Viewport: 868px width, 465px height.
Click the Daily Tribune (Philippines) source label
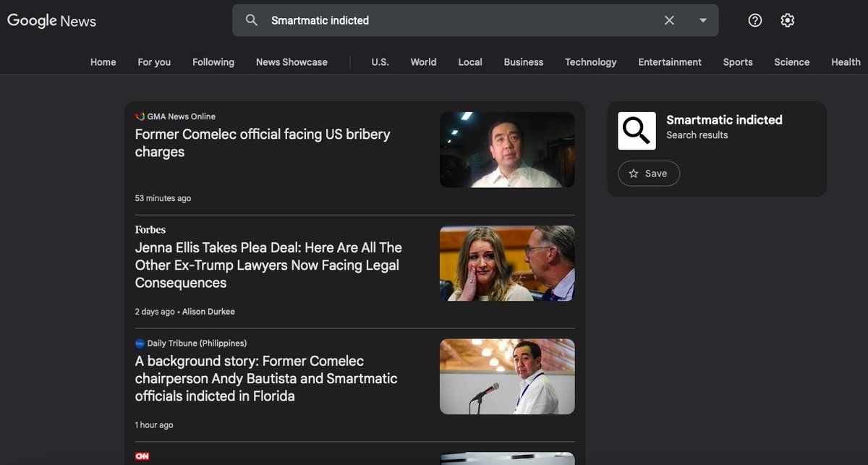pos(197,344)
